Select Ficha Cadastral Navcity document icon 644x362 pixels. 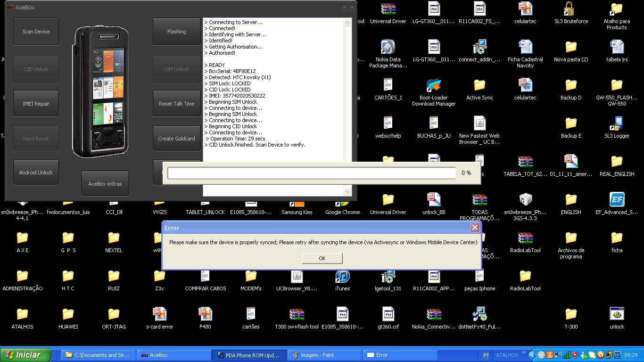click(525, 47)
